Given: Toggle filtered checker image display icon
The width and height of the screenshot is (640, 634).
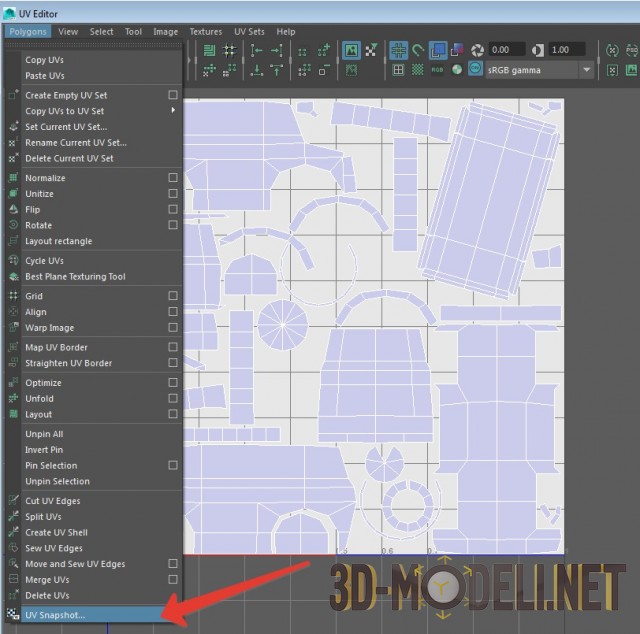Looking at the screenshot, I should (371, 50).
